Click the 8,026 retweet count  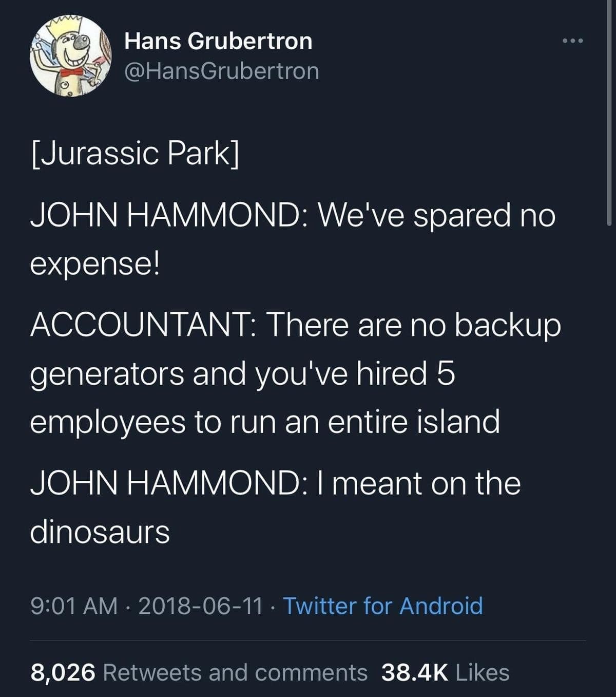(x=63, y=672)
